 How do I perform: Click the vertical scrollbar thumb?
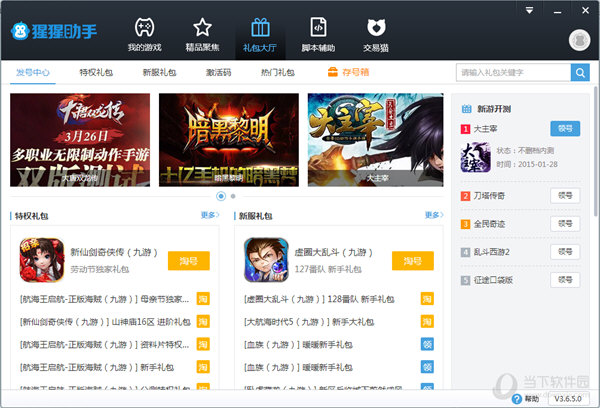(595, 151)
